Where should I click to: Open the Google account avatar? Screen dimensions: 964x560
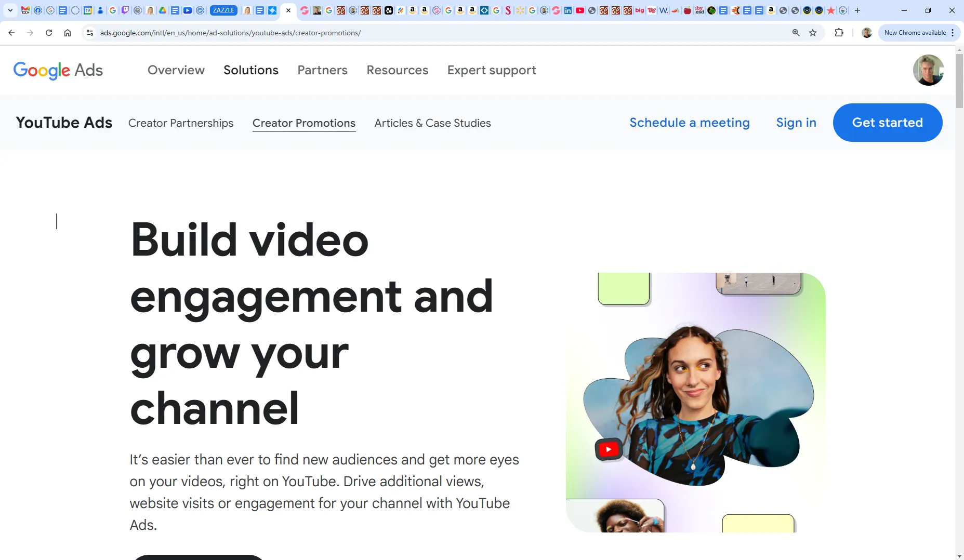pyautogui.click(x=928, y=70)
